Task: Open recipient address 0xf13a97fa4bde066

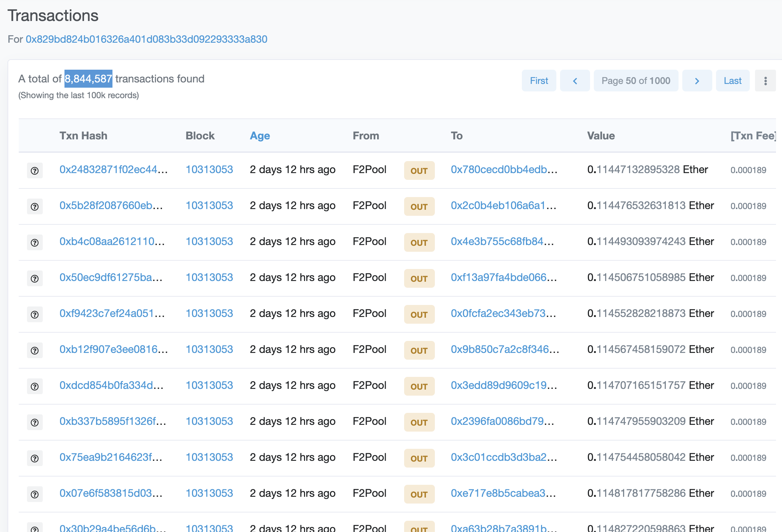Action: coord(504,277)
